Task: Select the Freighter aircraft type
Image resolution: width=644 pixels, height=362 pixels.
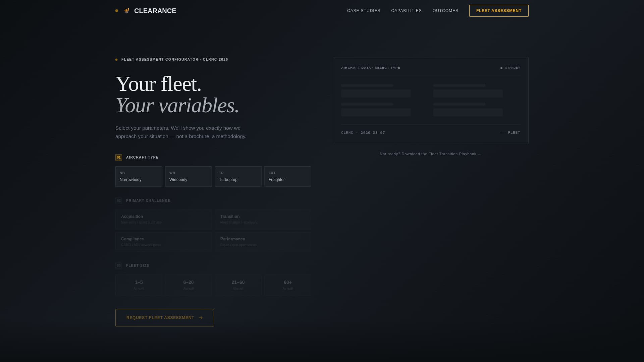Action: point(287,177)
